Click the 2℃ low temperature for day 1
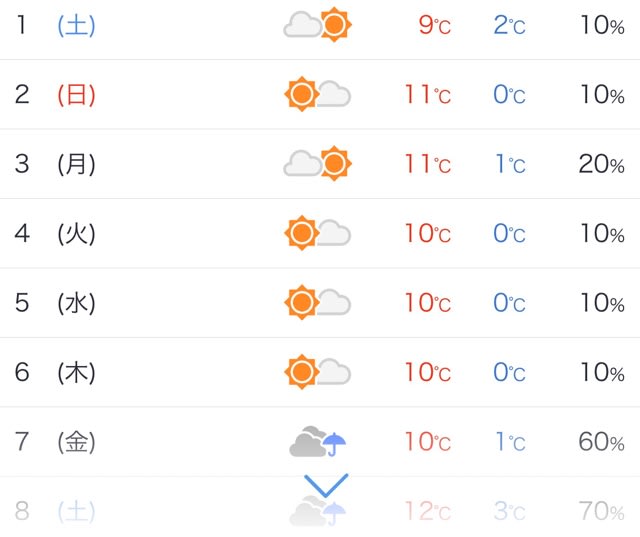640x537 pixels. (509, 25)
